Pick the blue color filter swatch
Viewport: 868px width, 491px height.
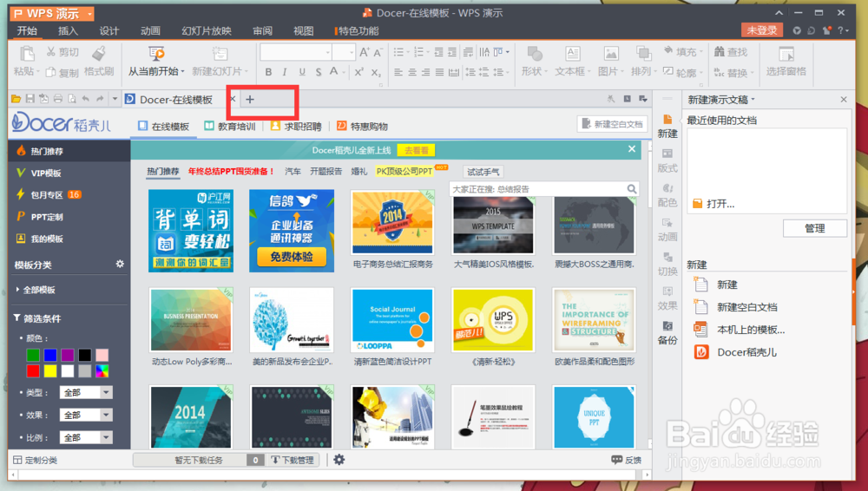click(50, 355)
